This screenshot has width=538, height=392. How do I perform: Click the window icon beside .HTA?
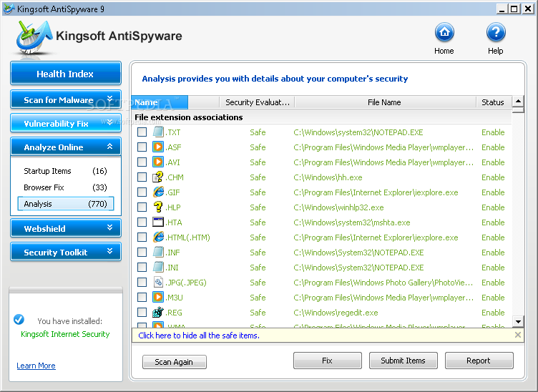[x=158, y=222]
